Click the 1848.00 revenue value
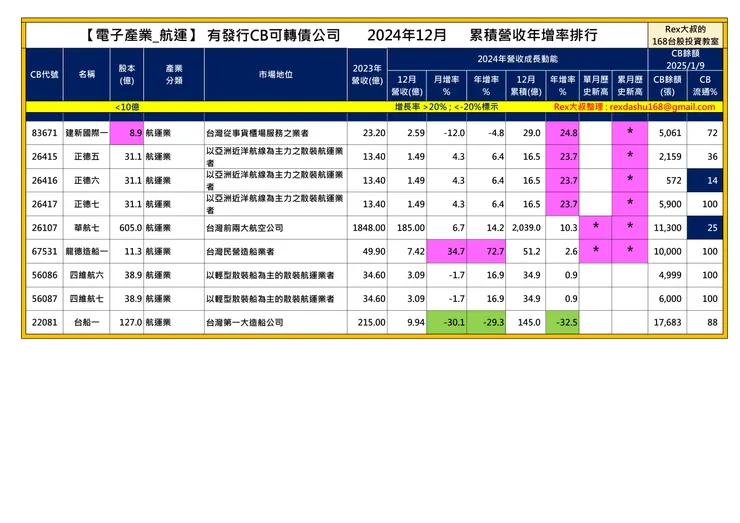 tap(368, 228)
